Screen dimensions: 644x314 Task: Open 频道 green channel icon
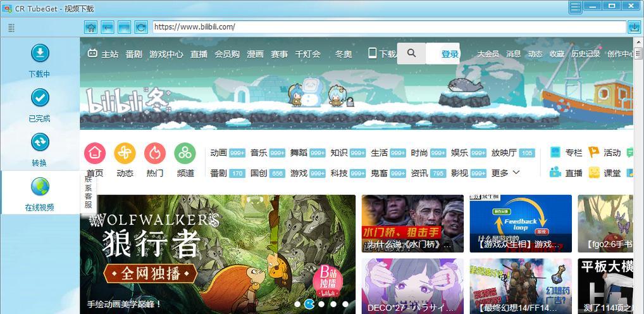pyautogui.click(x=185, y=153)
